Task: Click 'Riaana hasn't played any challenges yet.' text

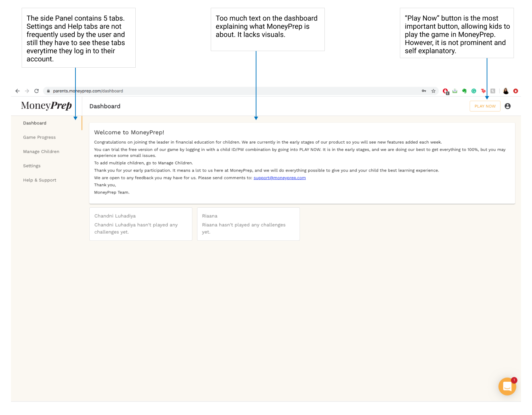Action: coord(244,228)
